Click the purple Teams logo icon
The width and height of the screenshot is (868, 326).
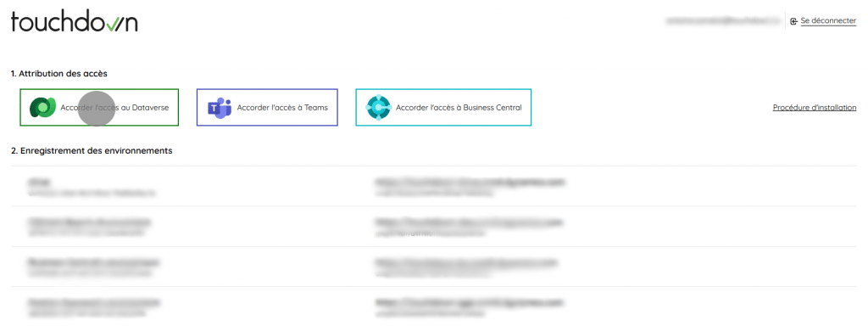coord(220,108)
